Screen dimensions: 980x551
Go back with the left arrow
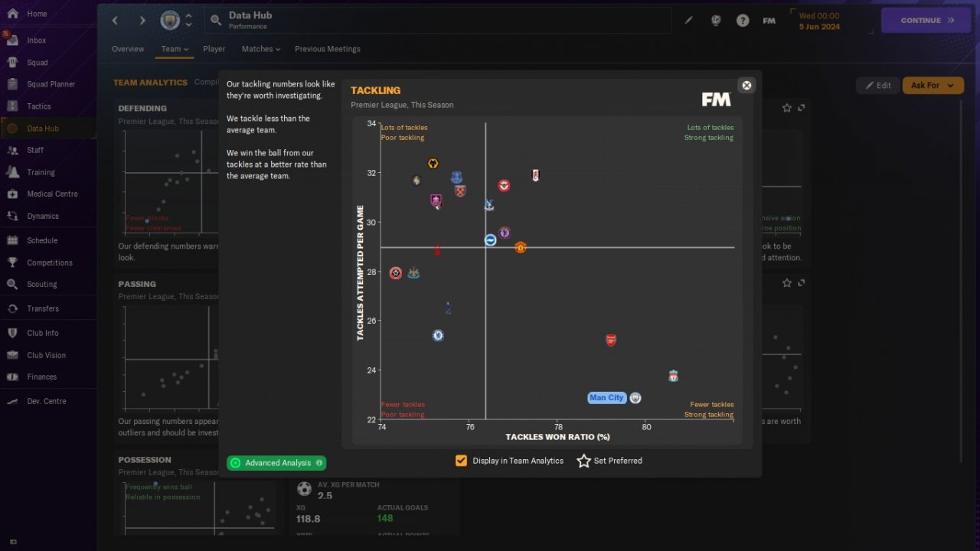point(116,21)
